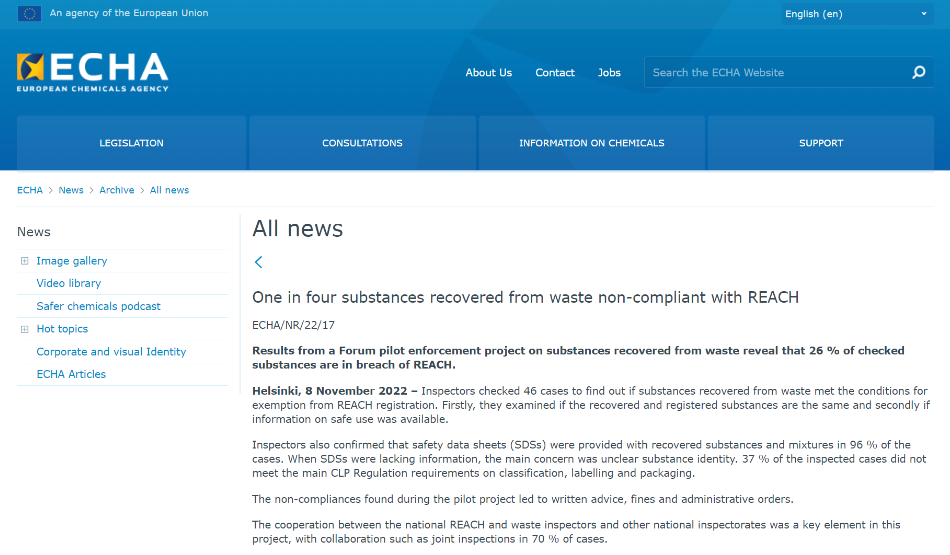Click the European Union flag icon
Screen dimensions: 950x555
pos(29,13)
